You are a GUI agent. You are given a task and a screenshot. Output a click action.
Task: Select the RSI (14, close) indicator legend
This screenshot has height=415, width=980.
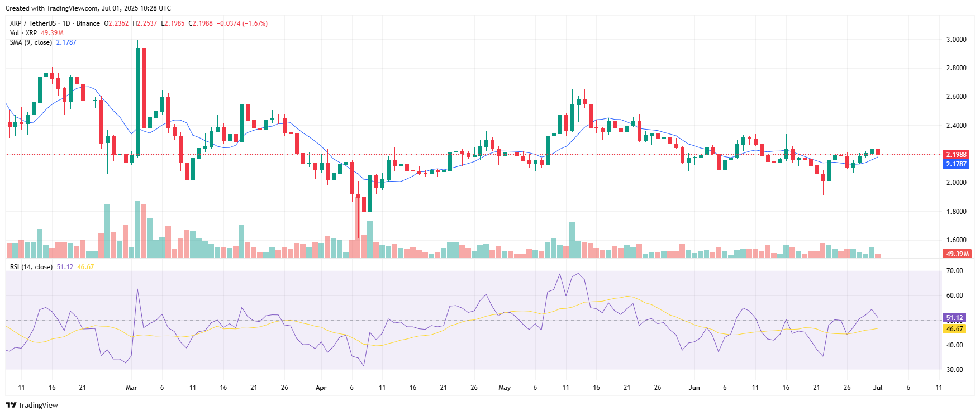[31, 267]
